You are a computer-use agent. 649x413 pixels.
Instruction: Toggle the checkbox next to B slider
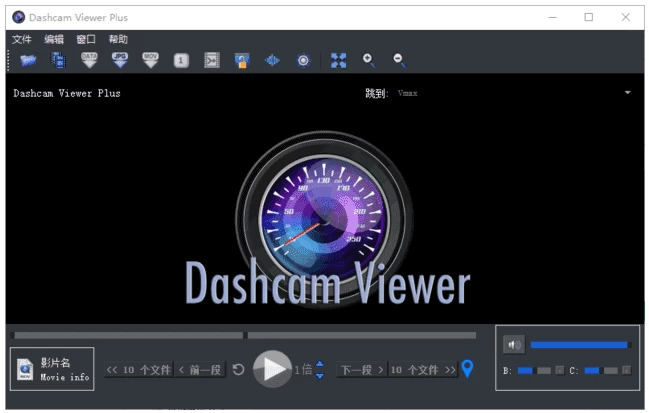560,371
